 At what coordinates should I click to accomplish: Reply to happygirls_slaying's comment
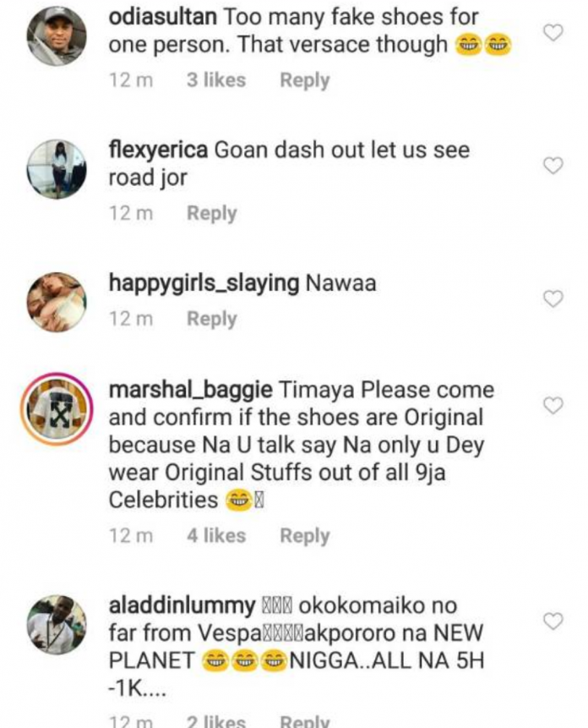click(212, 319)
